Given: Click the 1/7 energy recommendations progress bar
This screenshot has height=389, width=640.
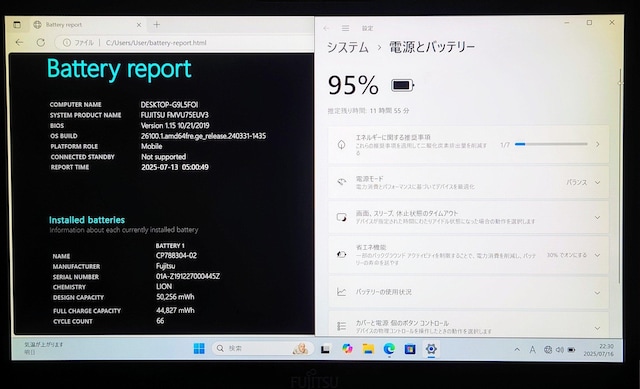Looking at the screenshot, I should [551, 144].
